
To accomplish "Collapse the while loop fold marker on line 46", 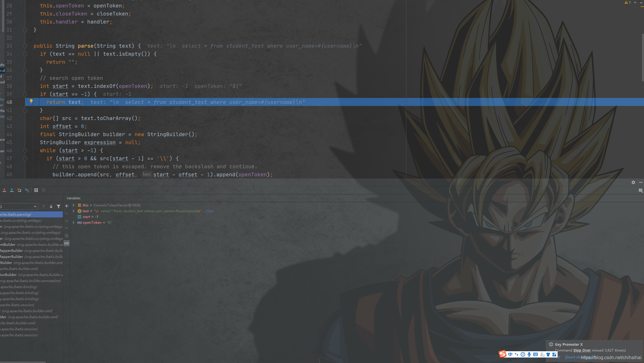I will [x=25, y=150].
